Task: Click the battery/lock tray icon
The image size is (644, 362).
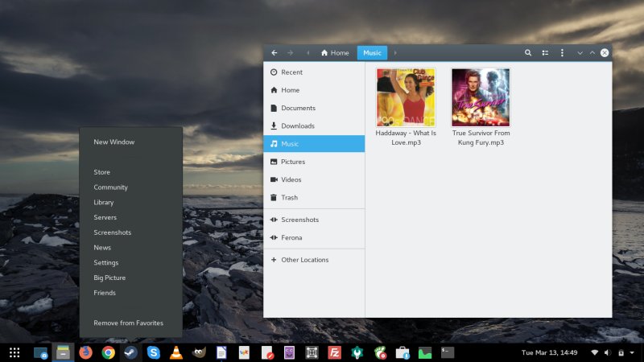Action: [621, 352]
